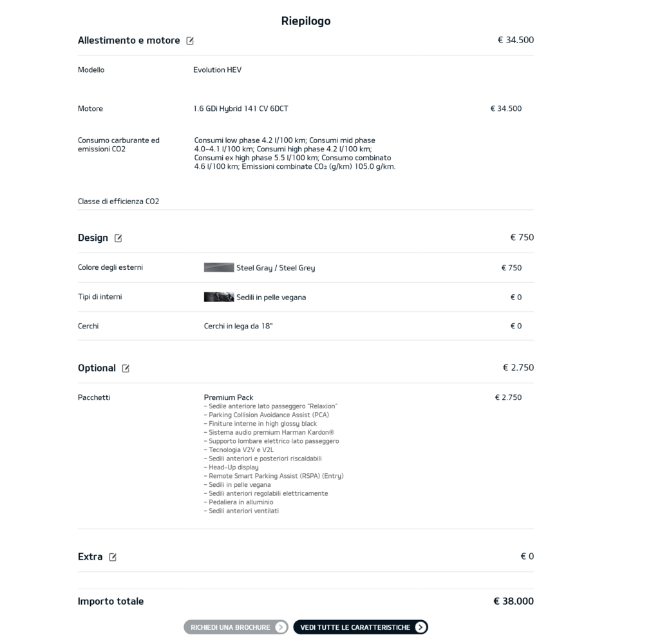Viewport: 662px width, 644px height.
Task: Click the Optional section heading
Action: click(x=97, y=368)
